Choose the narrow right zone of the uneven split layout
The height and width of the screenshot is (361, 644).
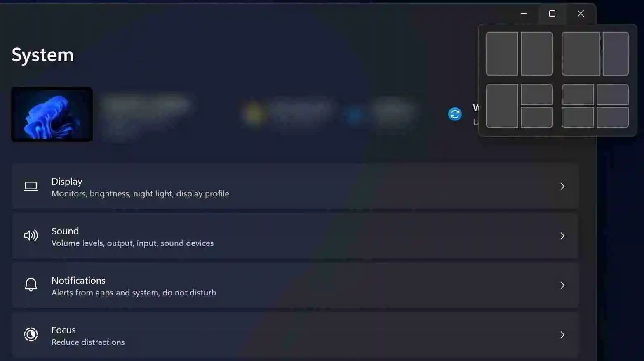click(616, 54)
